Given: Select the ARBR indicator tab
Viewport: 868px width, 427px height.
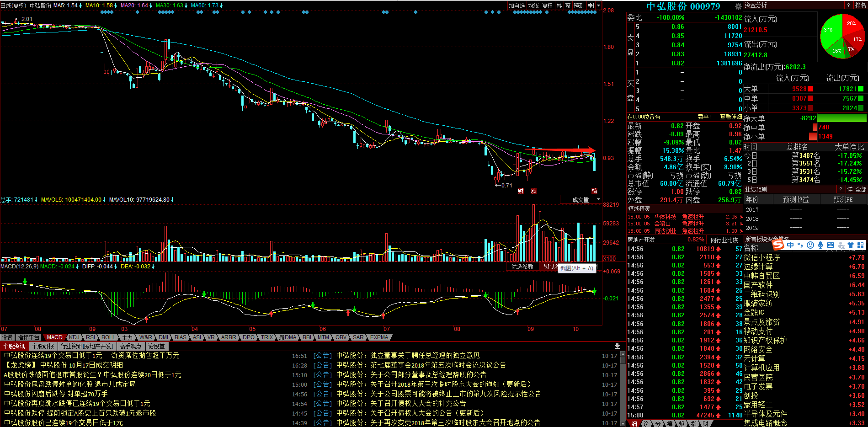Looking at the screenshot, I should [x=229, y=337].
